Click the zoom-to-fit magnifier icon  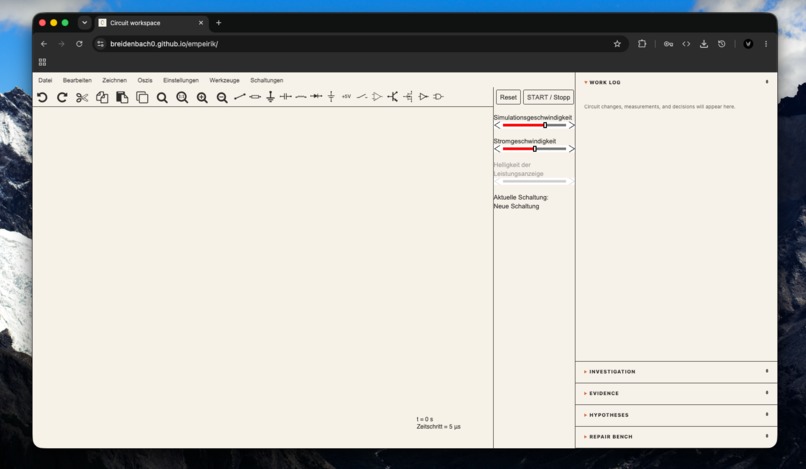(162, 98)
